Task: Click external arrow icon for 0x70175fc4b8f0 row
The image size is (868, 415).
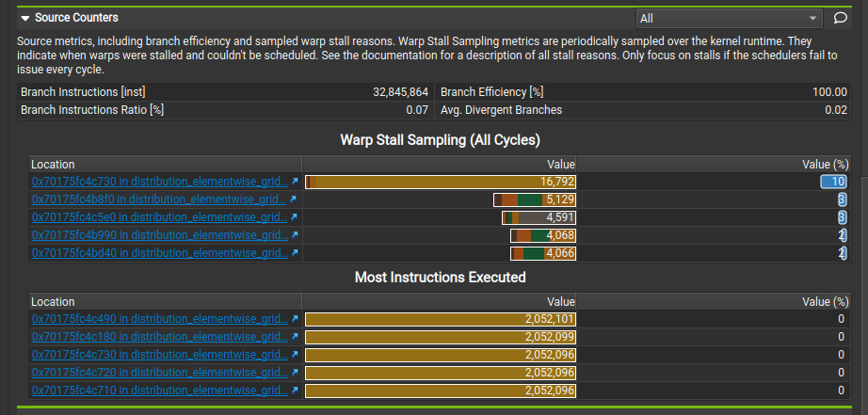Action: coord(293,200)
